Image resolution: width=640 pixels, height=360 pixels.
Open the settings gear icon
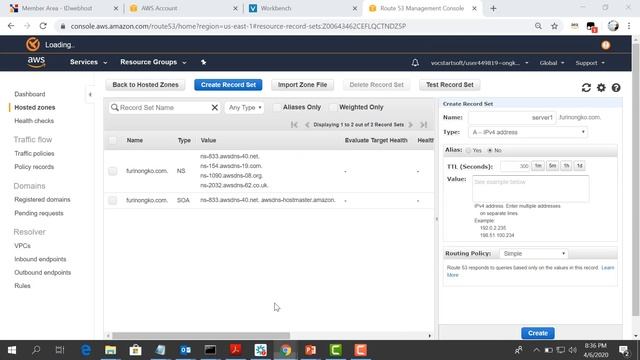[x=601, y=87]
